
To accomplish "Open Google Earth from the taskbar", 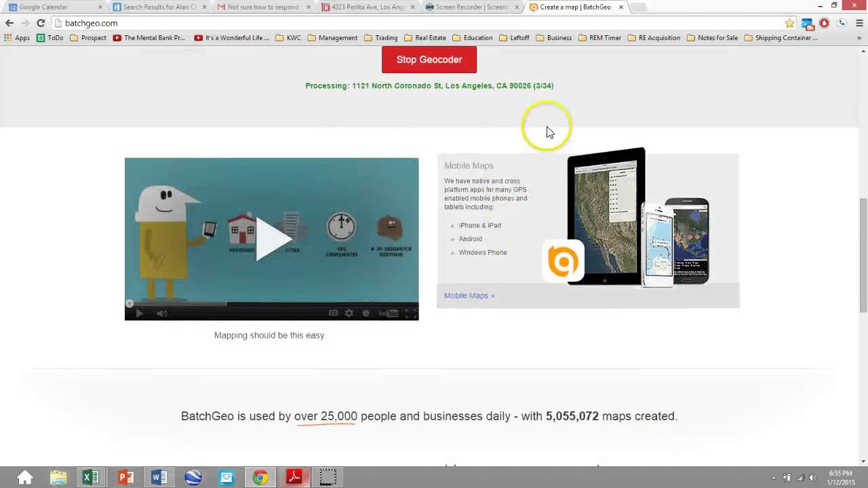I will click(193, 478).
